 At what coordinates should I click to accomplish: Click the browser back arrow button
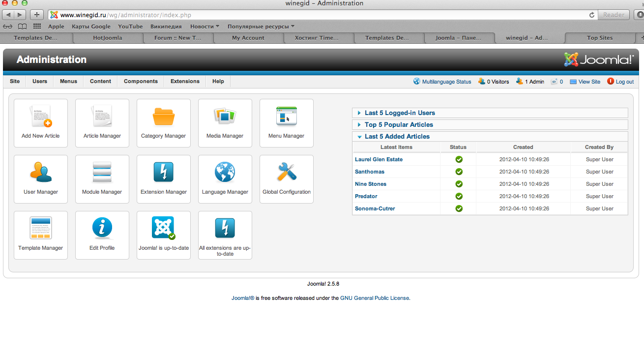tap(8, 15)
